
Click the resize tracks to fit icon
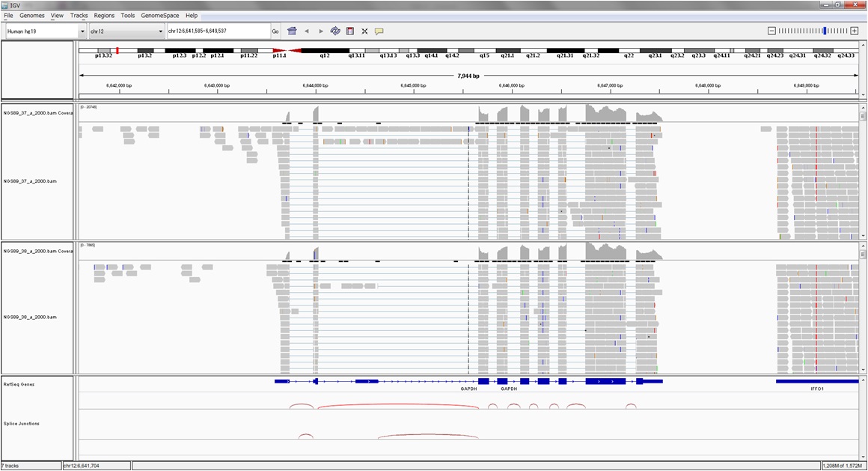tap(364, 31)
